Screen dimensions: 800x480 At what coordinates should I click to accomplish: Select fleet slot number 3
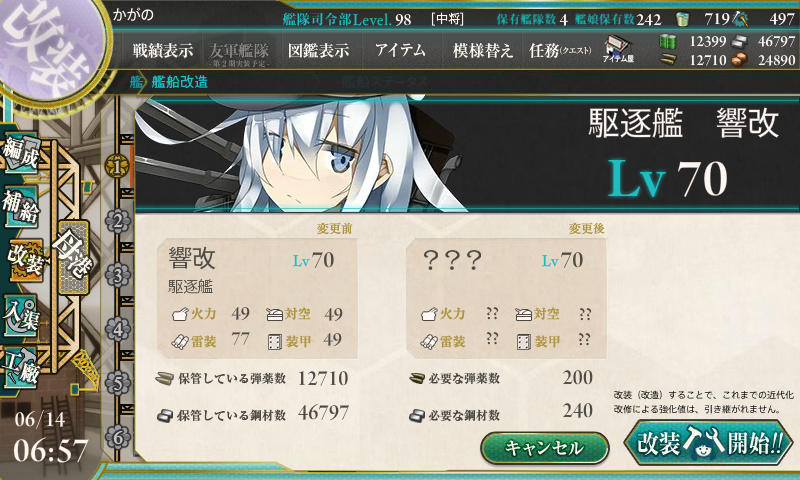(x=118, y=275)
